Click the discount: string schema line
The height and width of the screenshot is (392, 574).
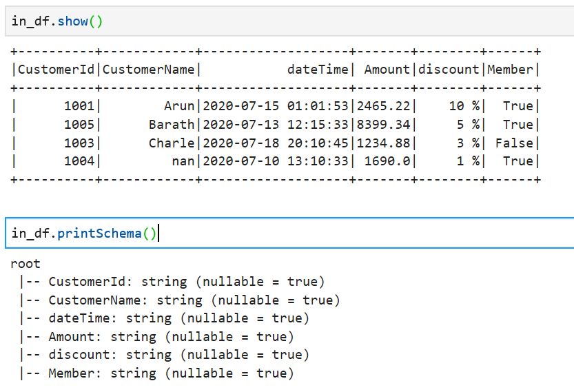pyautogui.click(x=165, y=355)
